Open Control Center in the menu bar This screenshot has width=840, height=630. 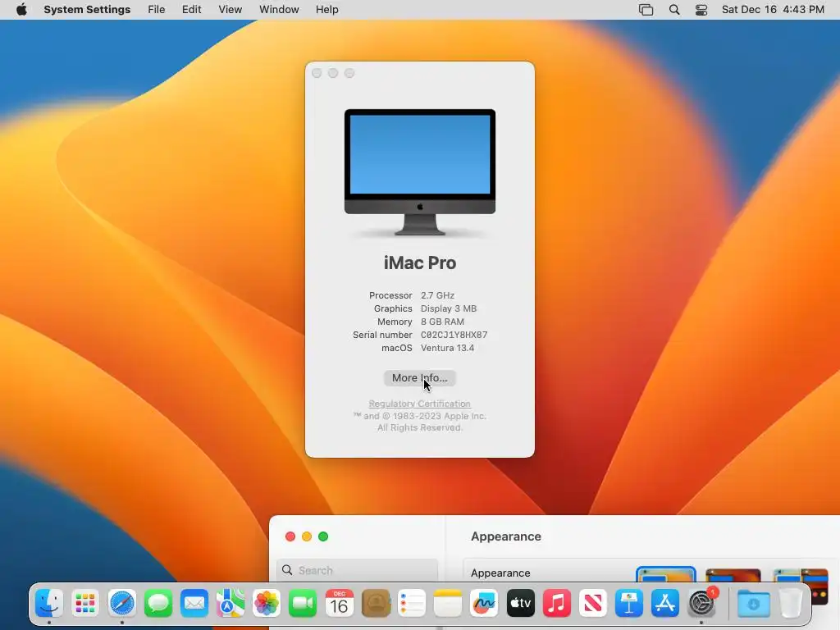click(701, 10)
